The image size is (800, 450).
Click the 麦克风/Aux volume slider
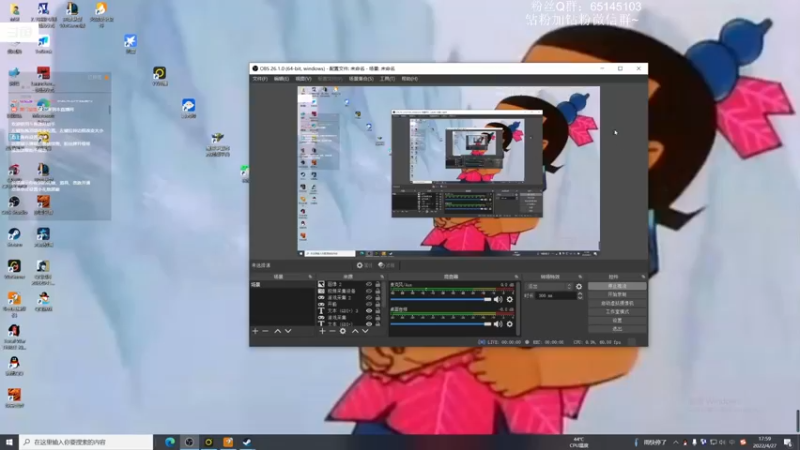tap(441, 299)
